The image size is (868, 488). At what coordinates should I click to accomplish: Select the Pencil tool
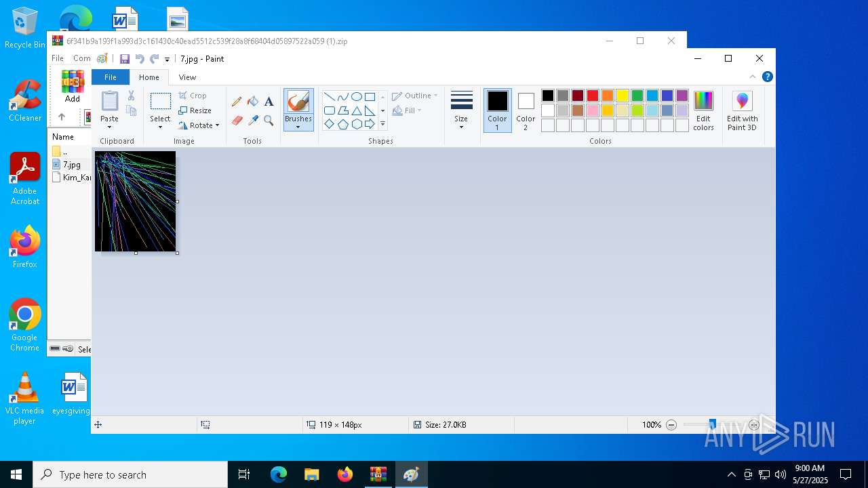[237, 102]
